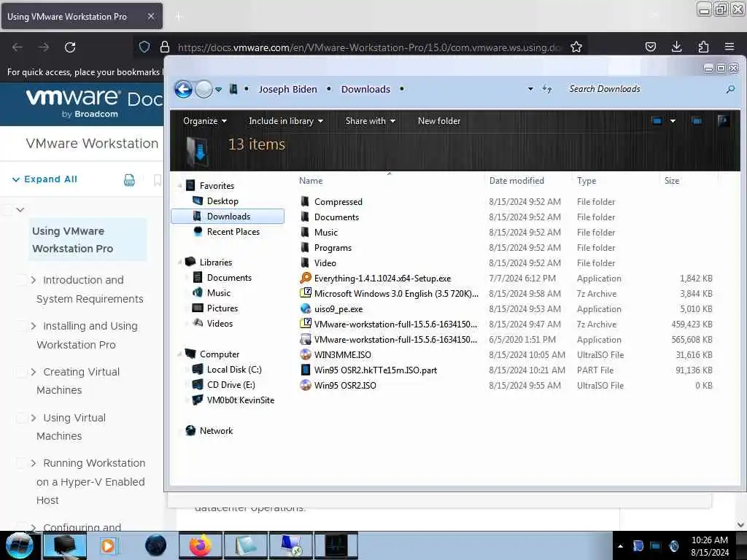
Task: Click Save to Pocket icon in Firefox
Action: 650,47
